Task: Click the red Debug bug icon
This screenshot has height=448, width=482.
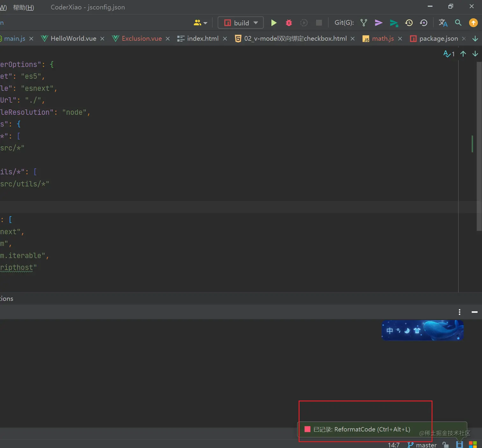Action: point(289,23)
